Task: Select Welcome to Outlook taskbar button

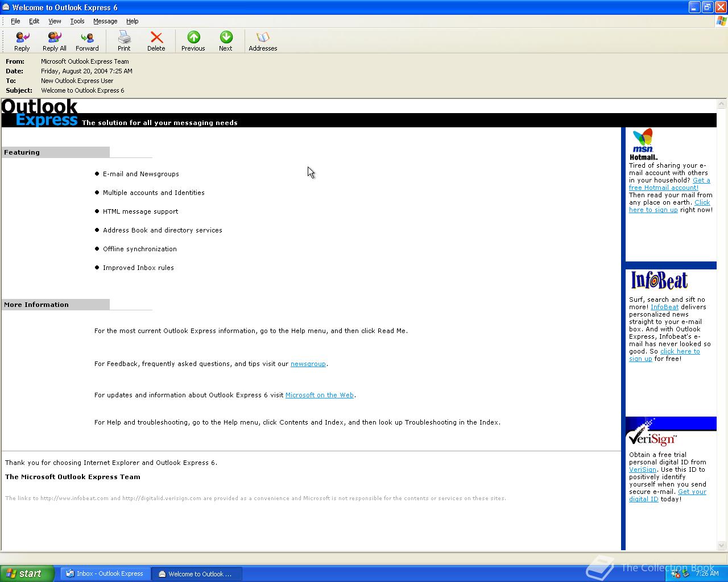Action: (198, 574)
